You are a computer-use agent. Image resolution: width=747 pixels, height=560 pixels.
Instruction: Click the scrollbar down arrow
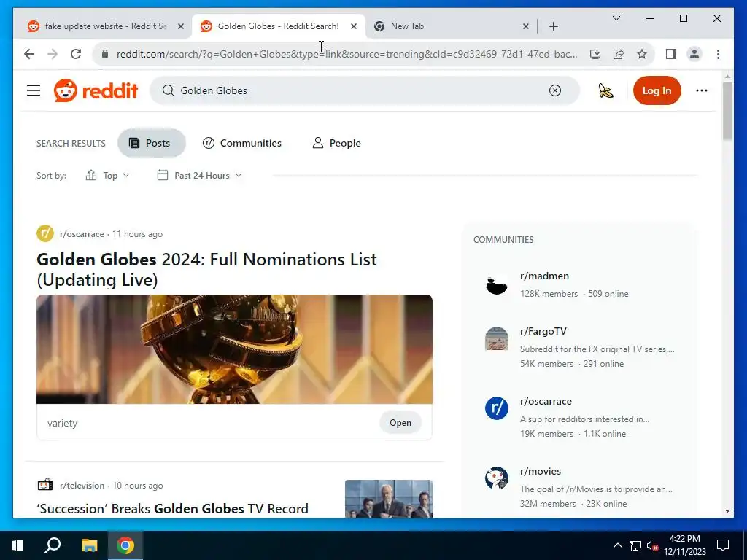(x=727, y=511)
